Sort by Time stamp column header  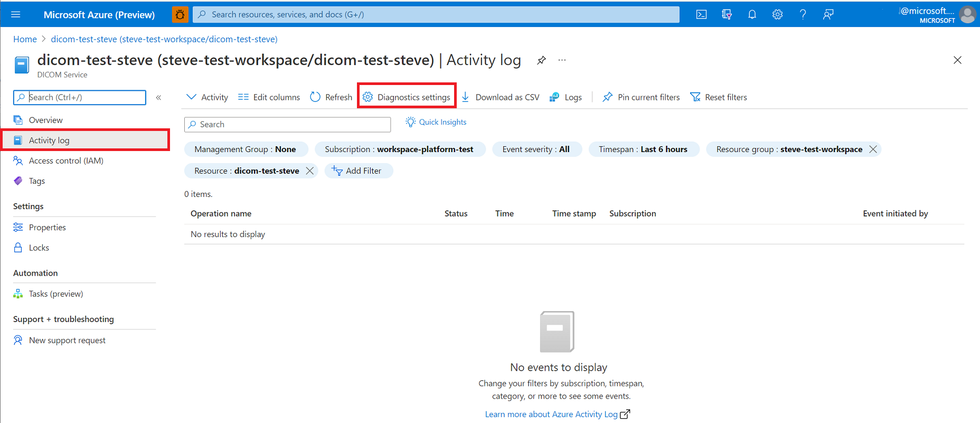574,213
